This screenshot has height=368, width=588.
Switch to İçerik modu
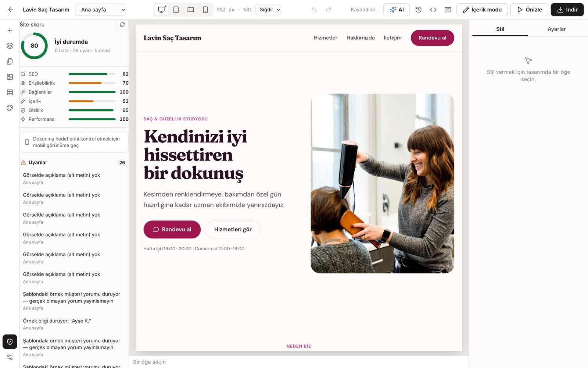pyautogui.click(x=482, y=10)
